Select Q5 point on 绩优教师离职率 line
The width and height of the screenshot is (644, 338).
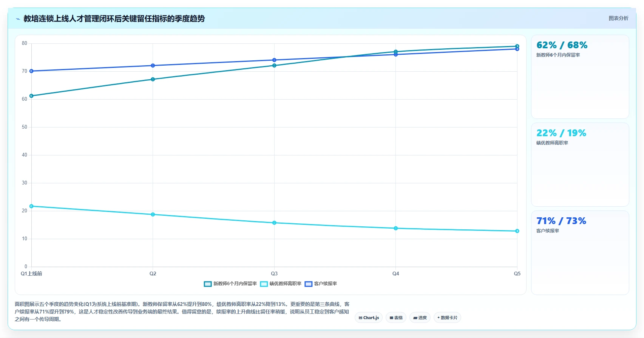[x=517, y=231]
